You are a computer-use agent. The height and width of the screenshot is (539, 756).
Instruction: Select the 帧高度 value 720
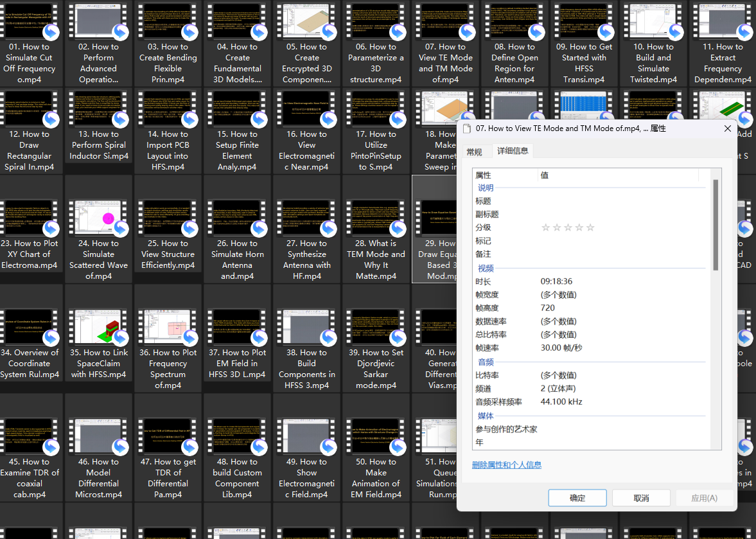point(548,308)
